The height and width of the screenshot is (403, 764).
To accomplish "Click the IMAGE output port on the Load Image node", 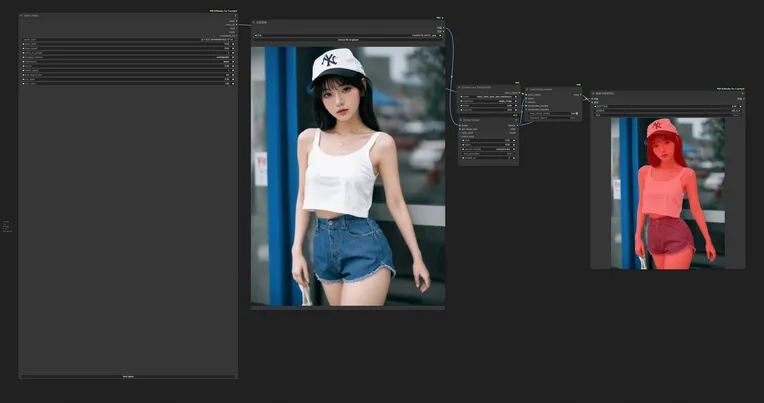I will pos(442,27).
